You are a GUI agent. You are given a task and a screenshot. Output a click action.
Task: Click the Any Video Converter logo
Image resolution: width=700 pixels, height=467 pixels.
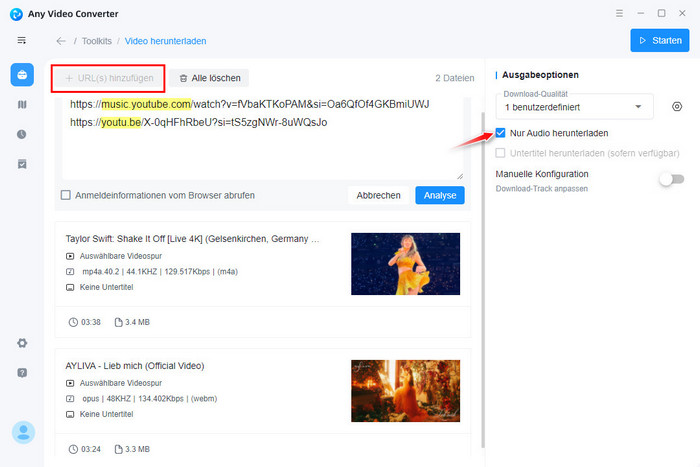[16, 14]
